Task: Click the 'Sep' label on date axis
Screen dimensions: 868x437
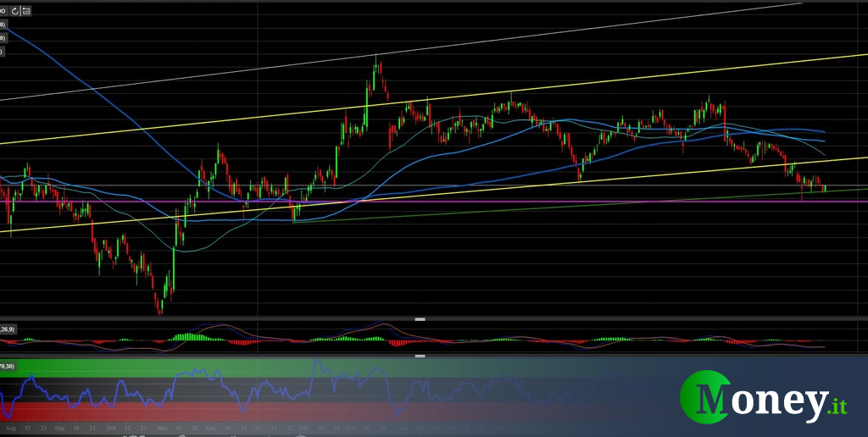Action: click(59, 429)
